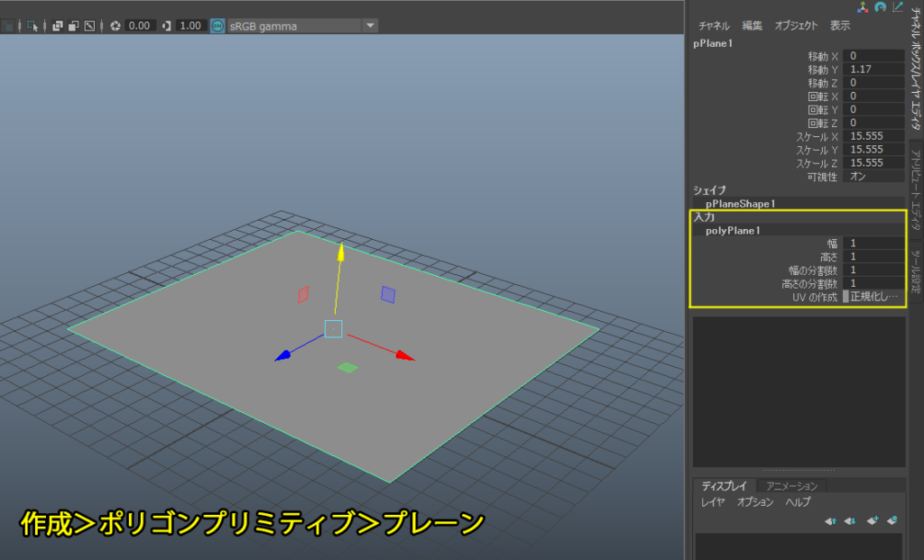Open the チャネル menu

714,26
